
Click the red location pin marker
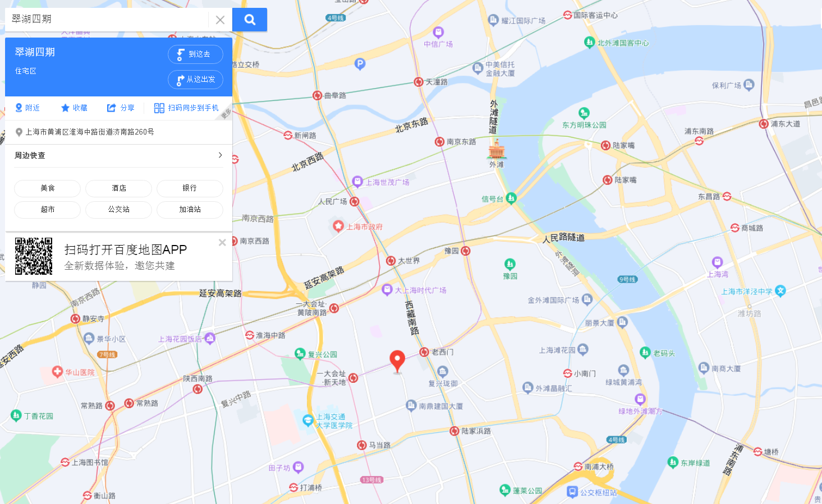coord(397,361)
